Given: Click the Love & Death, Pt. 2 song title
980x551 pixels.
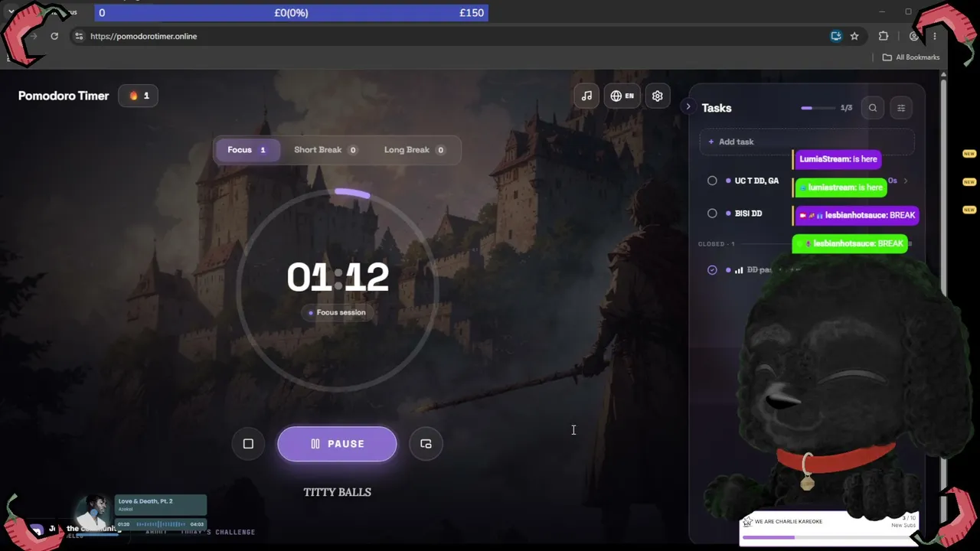Looking at the screenshot, I should pos(145,501).
